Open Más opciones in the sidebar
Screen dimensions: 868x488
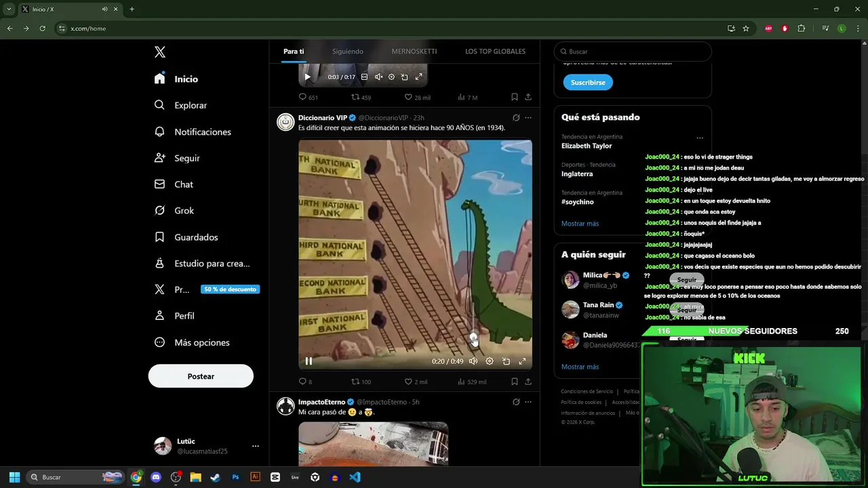pos(192,342)
